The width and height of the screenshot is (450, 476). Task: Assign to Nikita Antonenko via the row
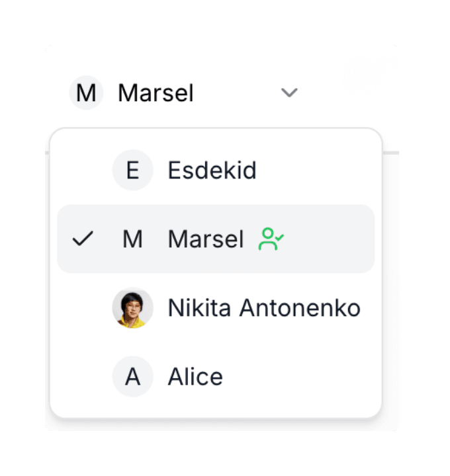[x=216, y=308]
